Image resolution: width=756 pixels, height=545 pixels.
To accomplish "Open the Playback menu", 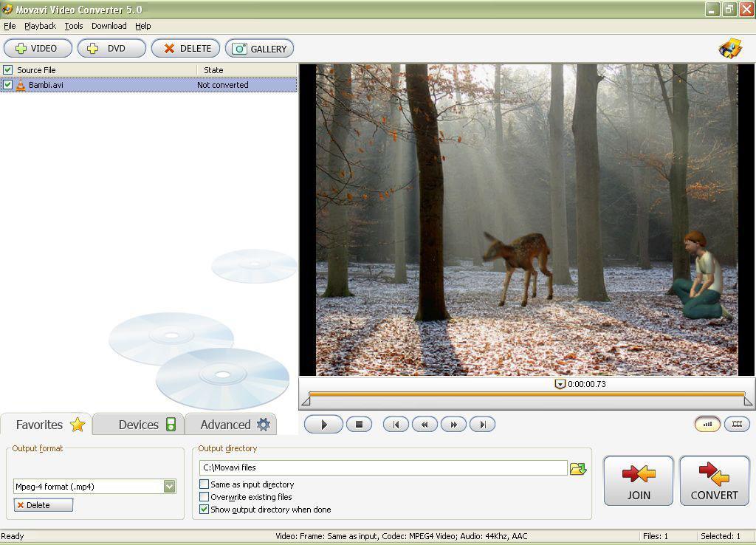I will (x=40, y=26).
